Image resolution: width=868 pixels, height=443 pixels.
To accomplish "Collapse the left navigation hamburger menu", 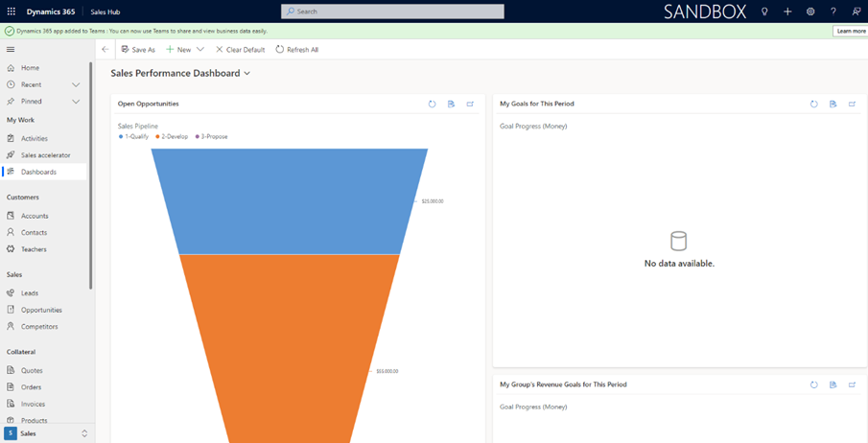I will tap(11, 49).
